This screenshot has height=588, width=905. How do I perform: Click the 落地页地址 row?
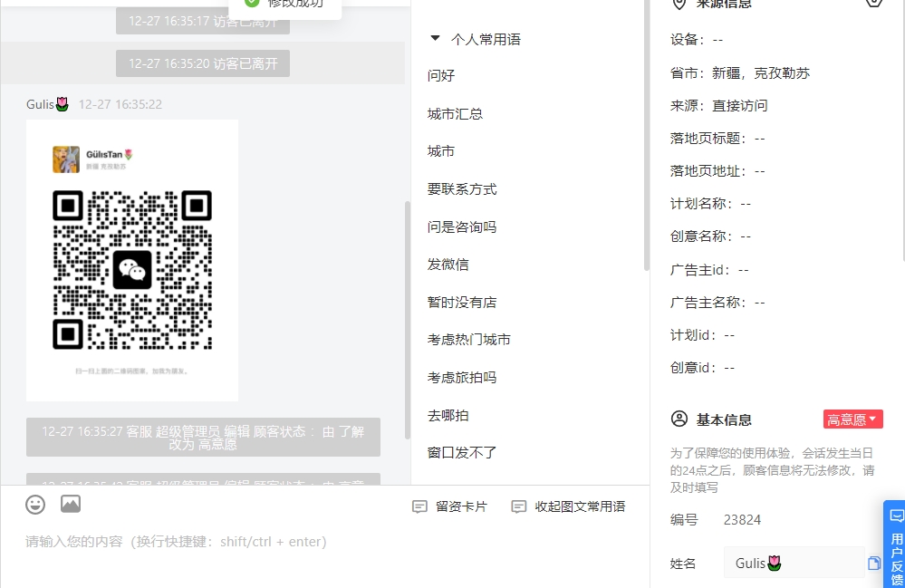pyautogui.click(x=717, y=171)
